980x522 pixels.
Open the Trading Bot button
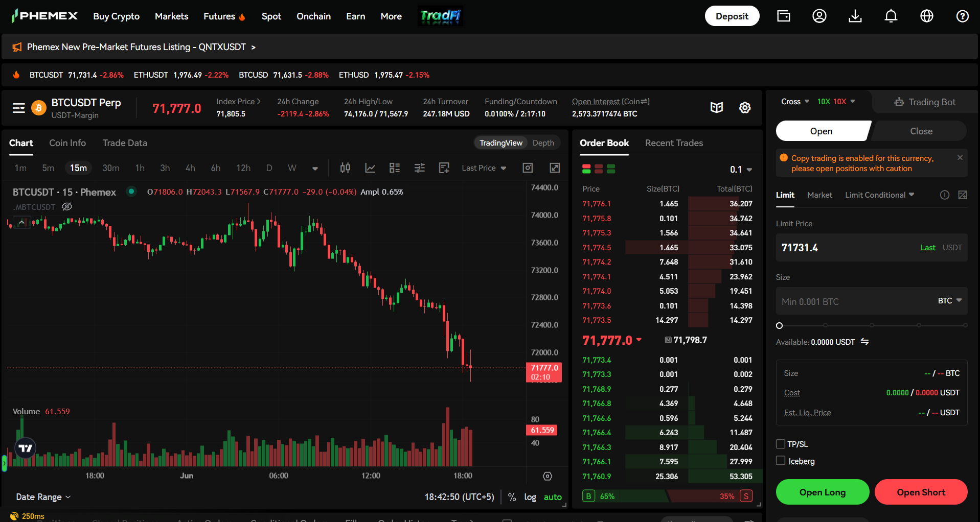pos(925,102)
